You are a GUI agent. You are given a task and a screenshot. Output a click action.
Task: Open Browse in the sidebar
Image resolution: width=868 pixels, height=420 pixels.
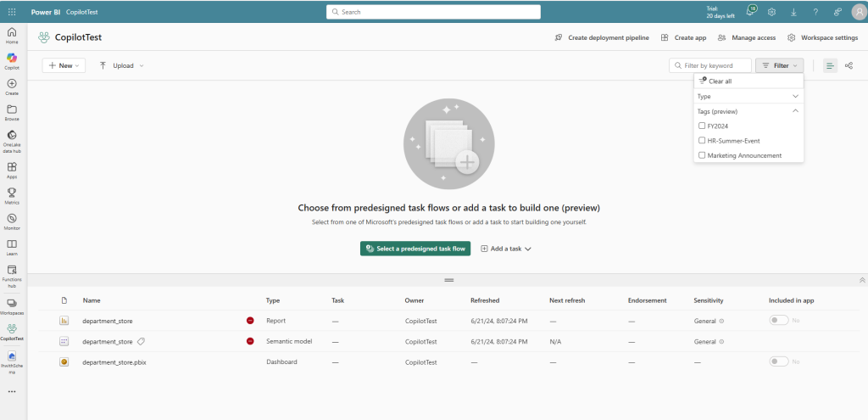click(12, 113)
